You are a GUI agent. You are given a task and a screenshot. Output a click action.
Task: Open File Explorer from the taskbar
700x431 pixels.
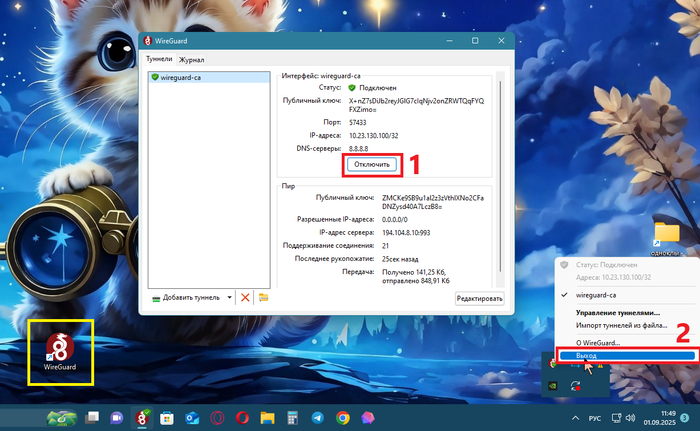[x=267, y=418]
